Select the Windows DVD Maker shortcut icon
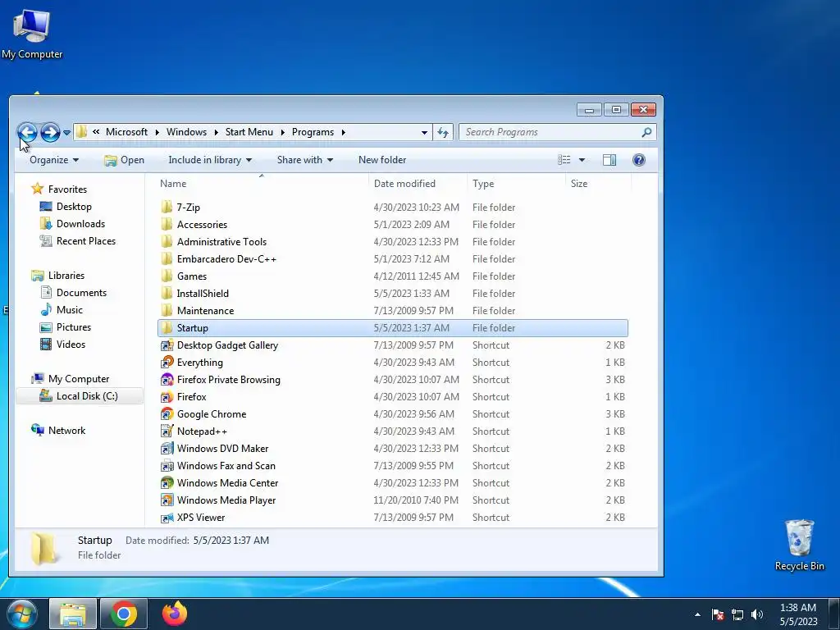Screen dimensions: 840x630 [167, 449]
